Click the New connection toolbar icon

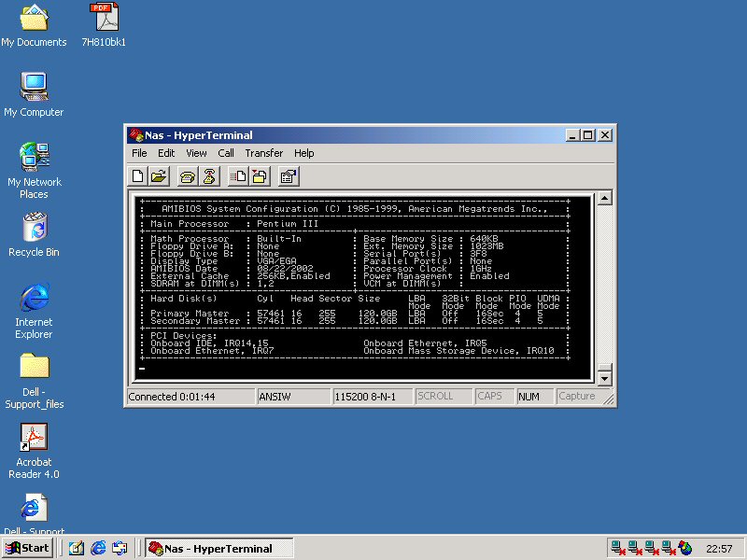137,176
